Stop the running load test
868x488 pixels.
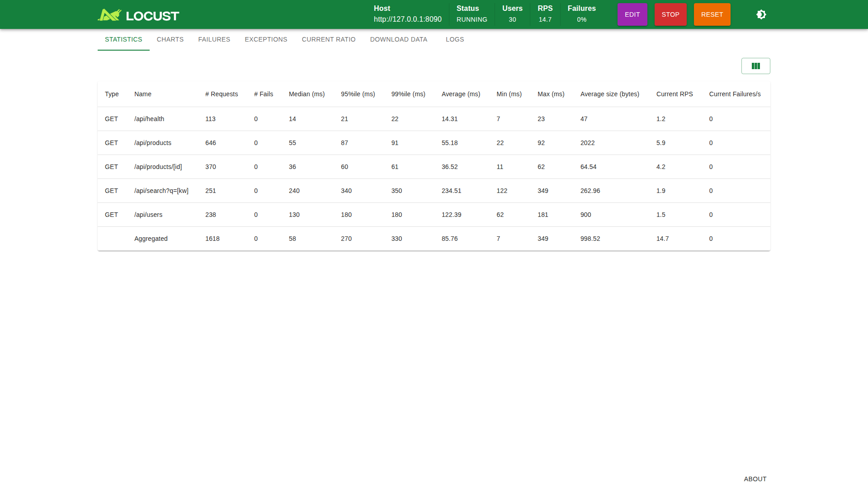(x=670, y=14)
